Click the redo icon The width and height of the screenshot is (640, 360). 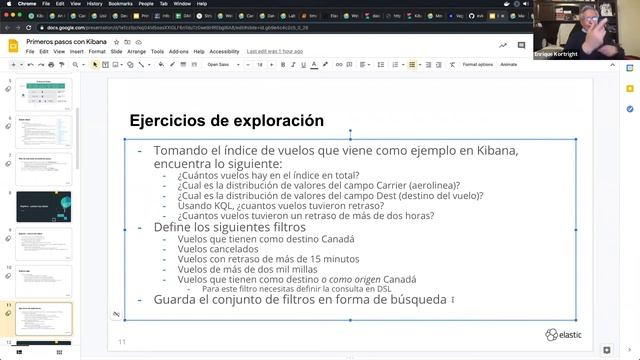click(x=41, y=64)
